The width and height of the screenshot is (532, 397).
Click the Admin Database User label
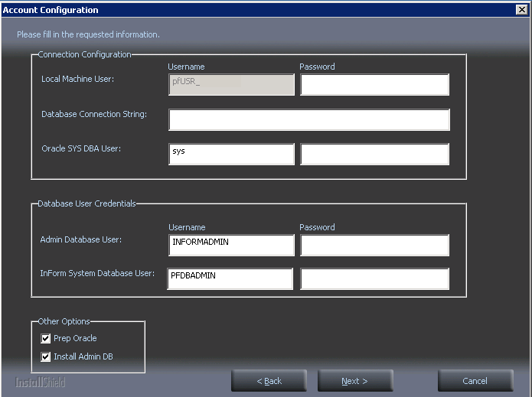click(x=80, y=239)
